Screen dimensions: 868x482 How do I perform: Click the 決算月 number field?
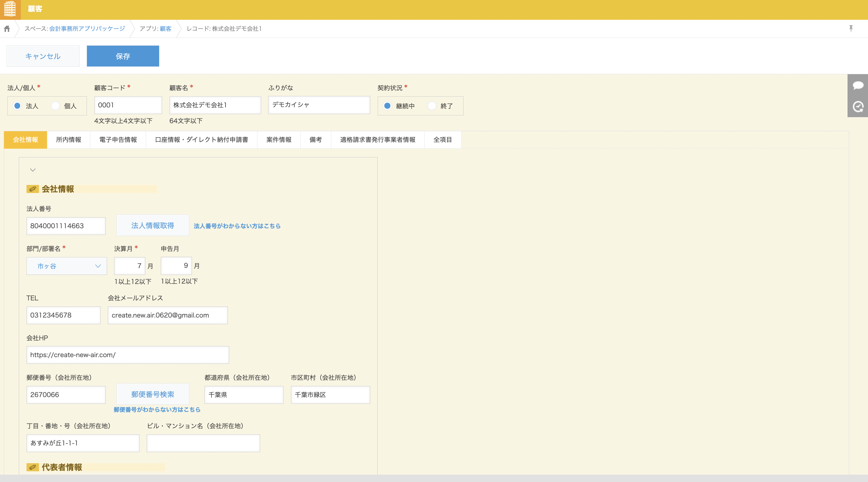click(130, 266)
